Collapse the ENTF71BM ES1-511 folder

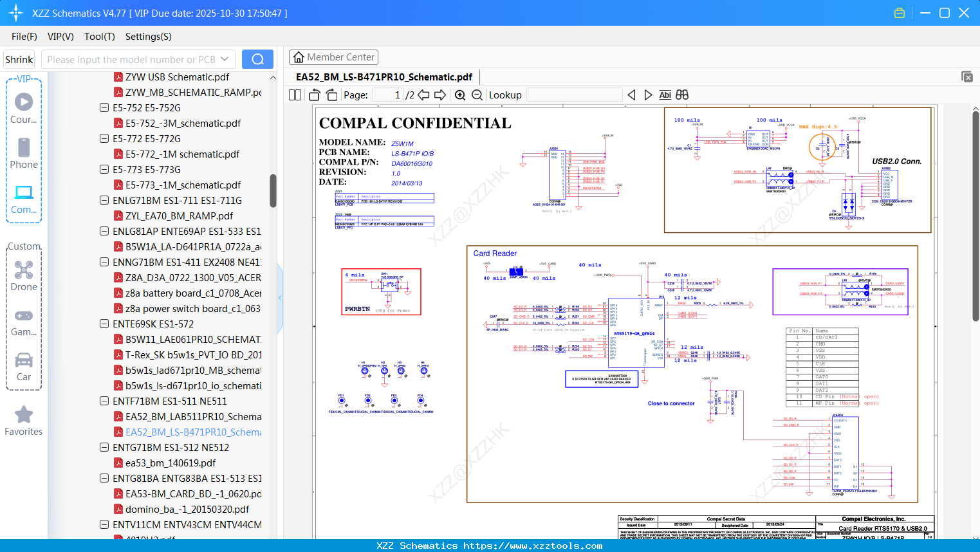[104, 401]
